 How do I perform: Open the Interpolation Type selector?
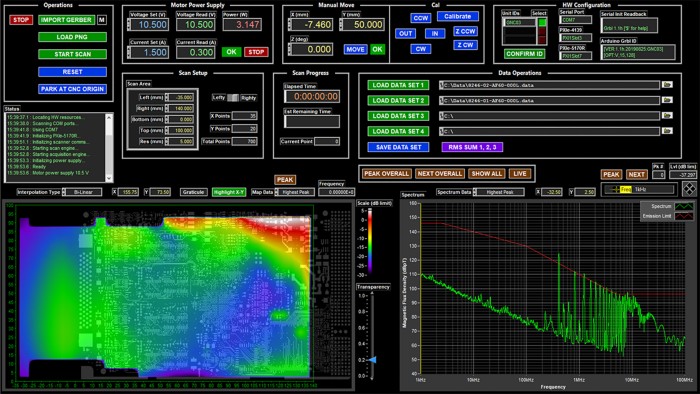[x=82, y=192]
